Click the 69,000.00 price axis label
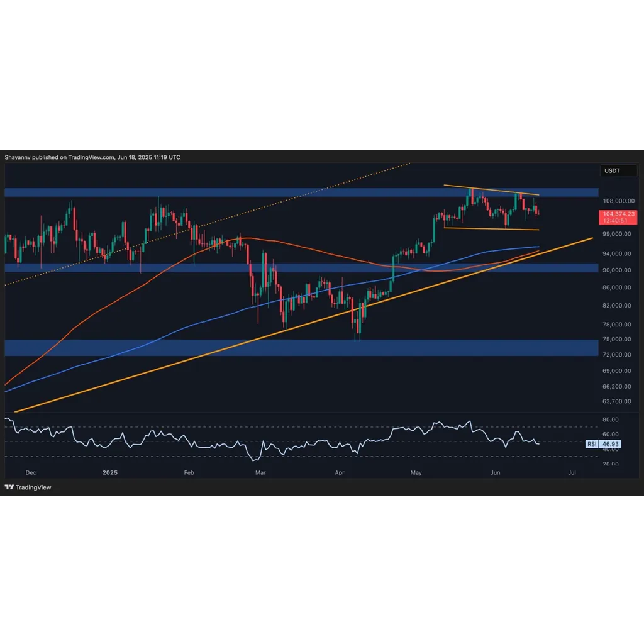The height and width of the screenshot is (644, 644). (616, 370)
